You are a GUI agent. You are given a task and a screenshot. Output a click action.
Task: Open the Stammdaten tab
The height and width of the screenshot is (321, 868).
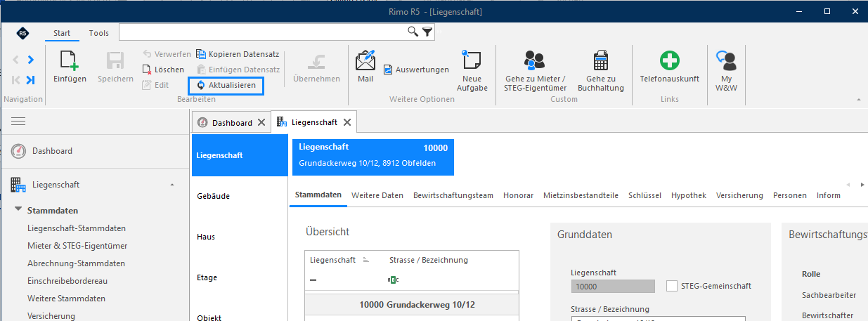pyautogui.click(x=318, y=195)
